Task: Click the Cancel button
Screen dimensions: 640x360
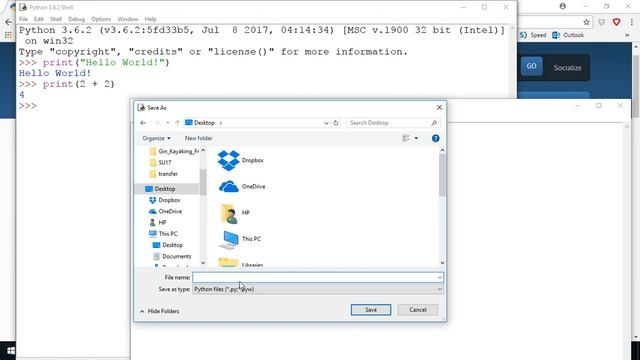Action: 418,310
